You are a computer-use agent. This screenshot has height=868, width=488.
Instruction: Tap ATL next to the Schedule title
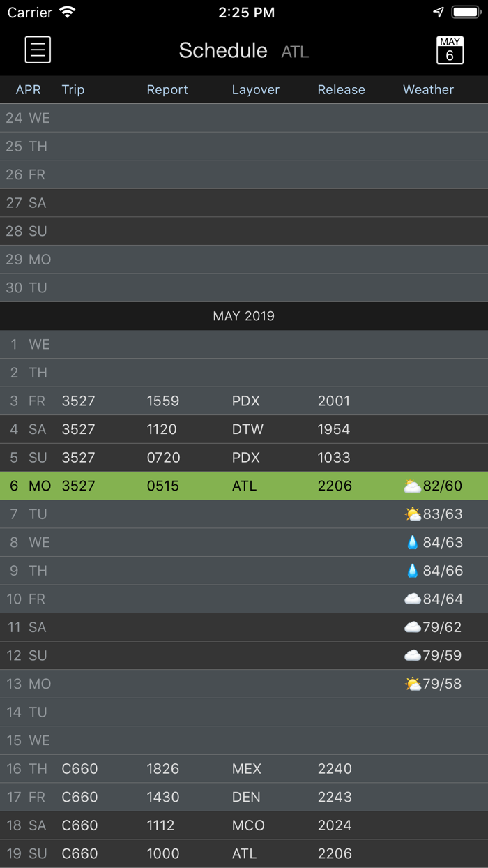(295, 52)
